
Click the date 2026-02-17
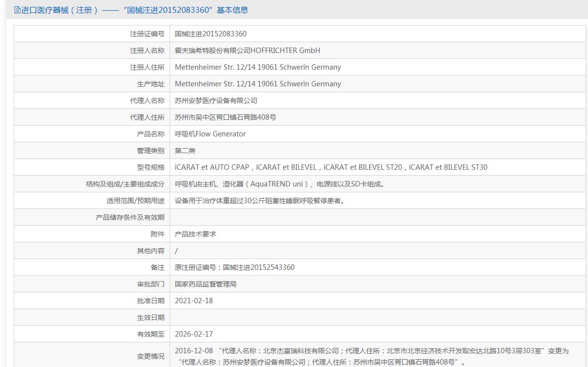click(194, 334)
